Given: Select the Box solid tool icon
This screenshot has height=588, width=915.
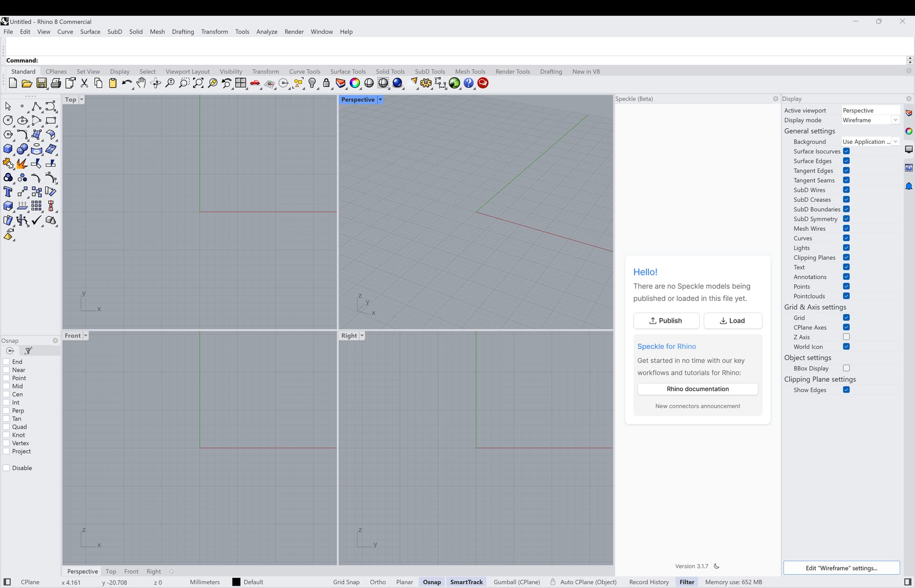Looking at the screenshot, I should click(x=8, y=149).
